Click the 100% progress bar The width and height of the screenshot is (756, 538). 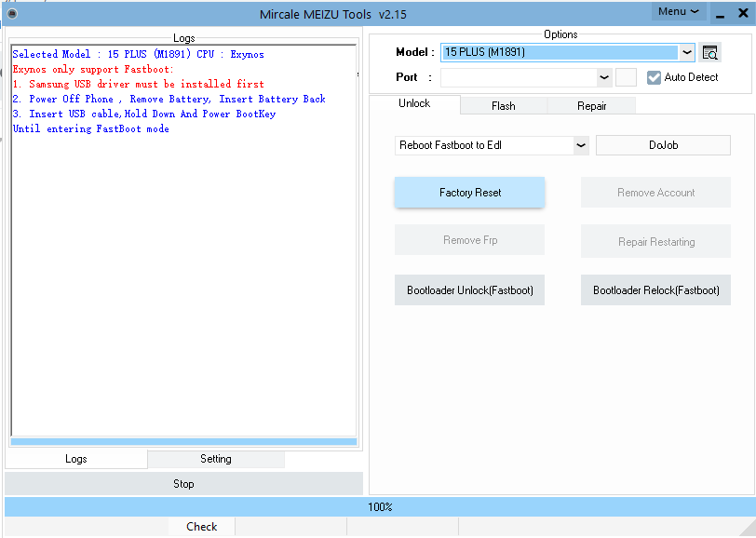[x=380, y=506]
